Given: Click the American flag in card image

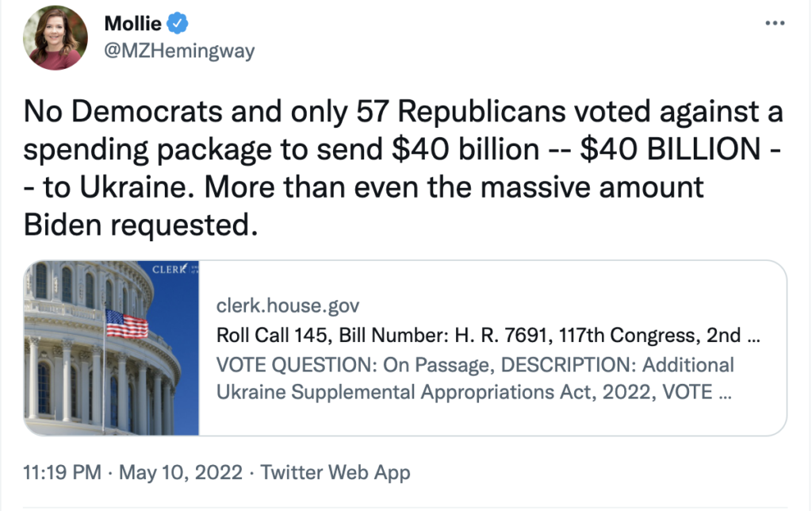Looking at the screenshot, I should pyautogui.click(x=126, y=323).
